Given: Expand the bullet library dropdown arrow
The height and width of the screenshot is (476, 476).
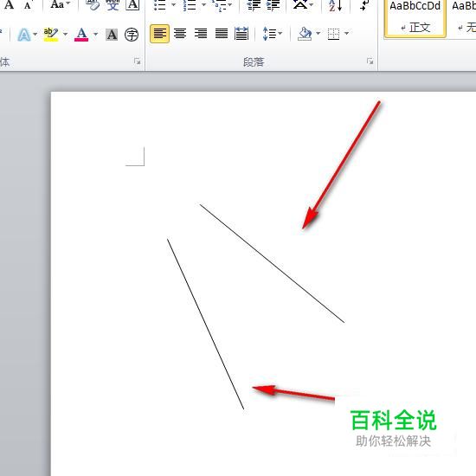Looking at the screenshot, I should 173,5.
